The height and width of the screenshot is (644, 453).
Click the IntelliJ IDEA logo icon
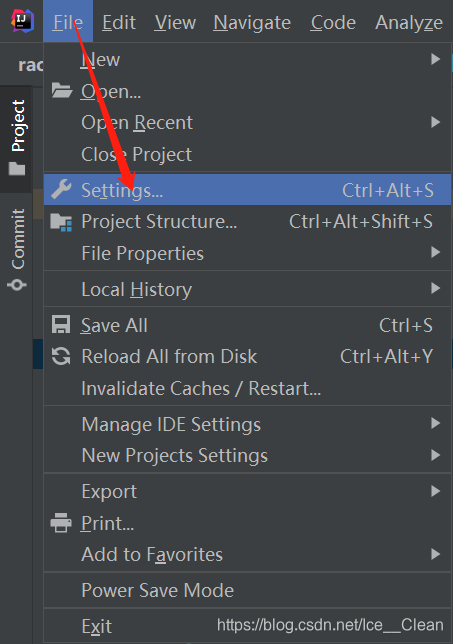(22, 21)
